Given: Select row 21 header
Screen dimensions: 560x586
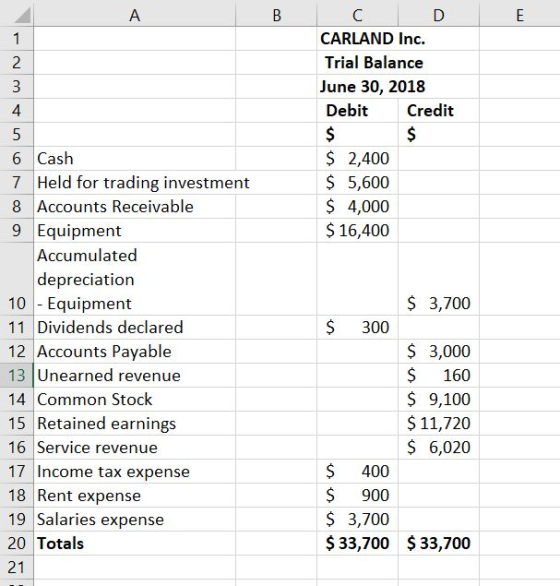Looking at the screenshot, I should (x=16, y=567).
